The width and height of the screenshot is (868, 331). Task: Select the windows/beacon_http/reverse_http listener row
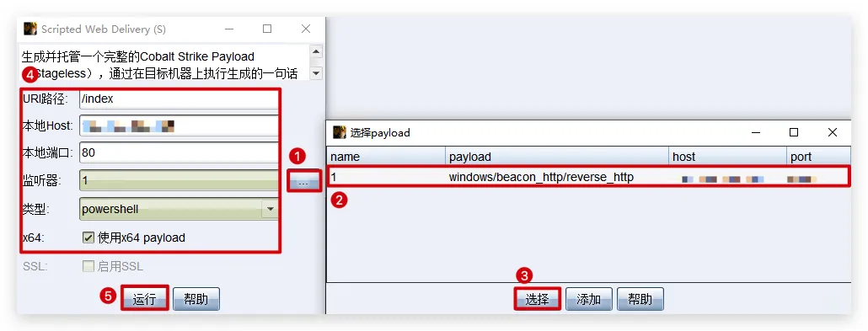[x=588, y=177]
